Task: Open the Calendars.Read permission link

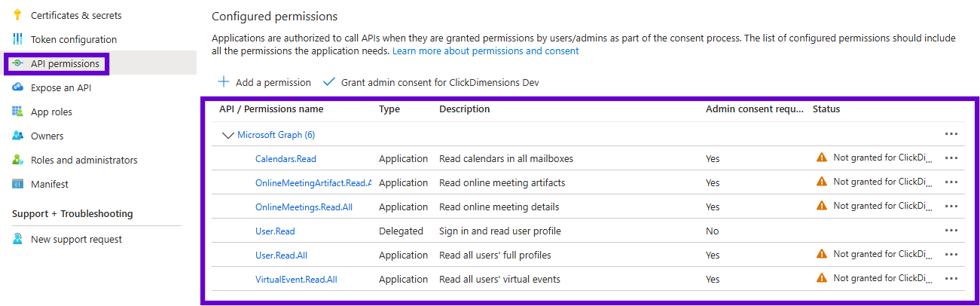Action: [285, 159]
